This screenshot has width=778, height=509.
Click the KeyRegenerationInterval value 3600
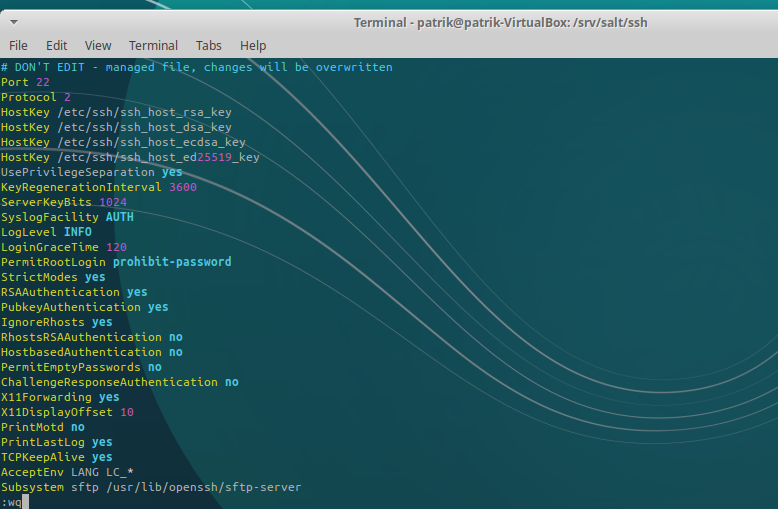[x=182, y=187]
